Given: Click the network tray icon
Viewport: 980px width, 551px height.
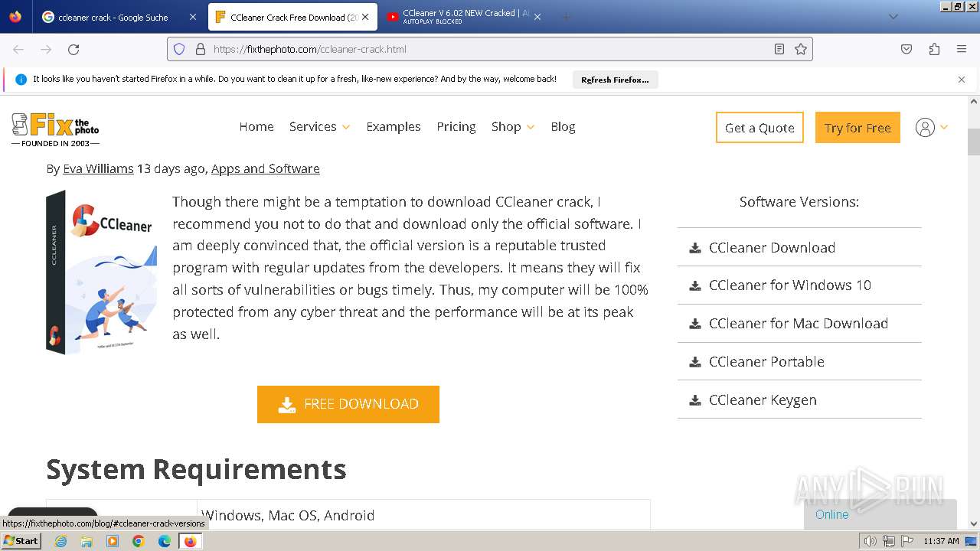Looking at the screenshot, I should pyautogui.click(x=888, y=541).
